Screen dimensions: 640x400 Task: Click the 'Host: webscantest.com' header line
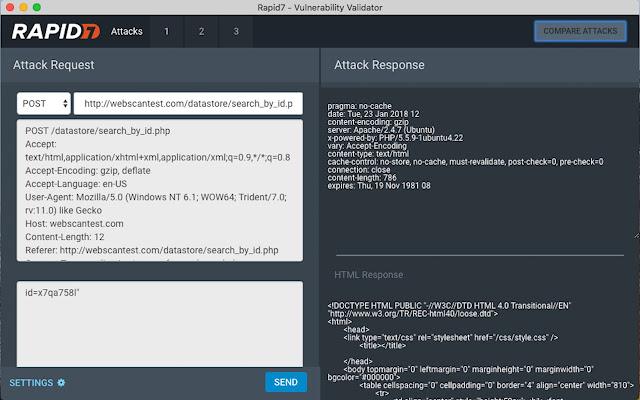[x=74, y=224]
